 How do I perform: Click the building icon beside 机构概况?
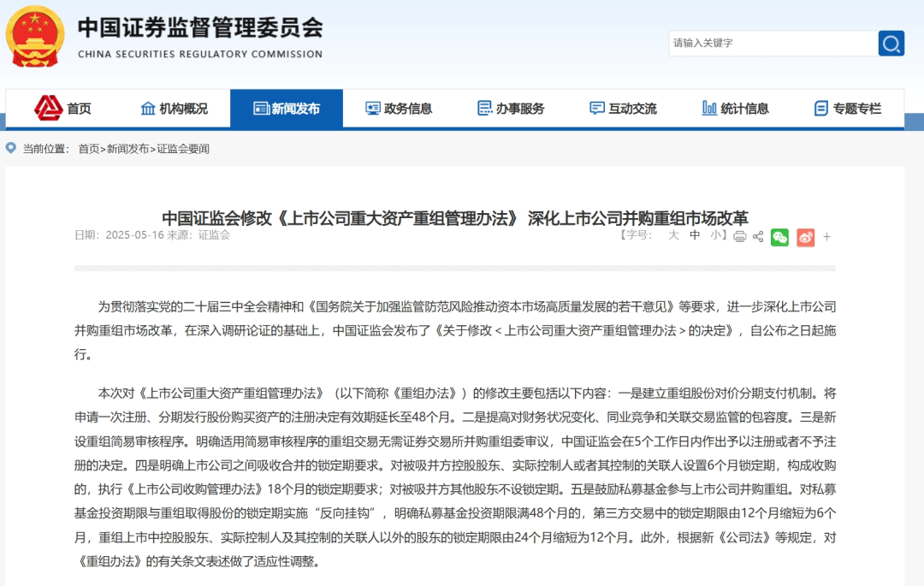(148, 109)
